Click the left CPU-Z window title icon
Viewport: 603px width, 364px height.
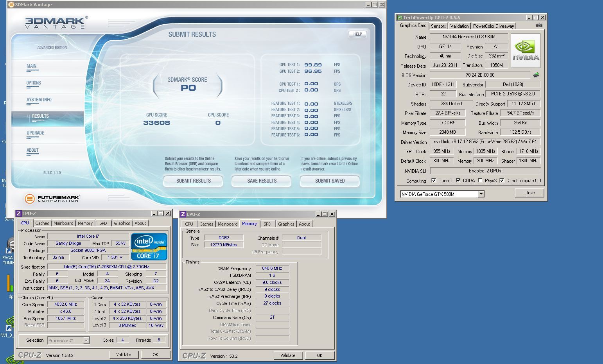[18, 213]
